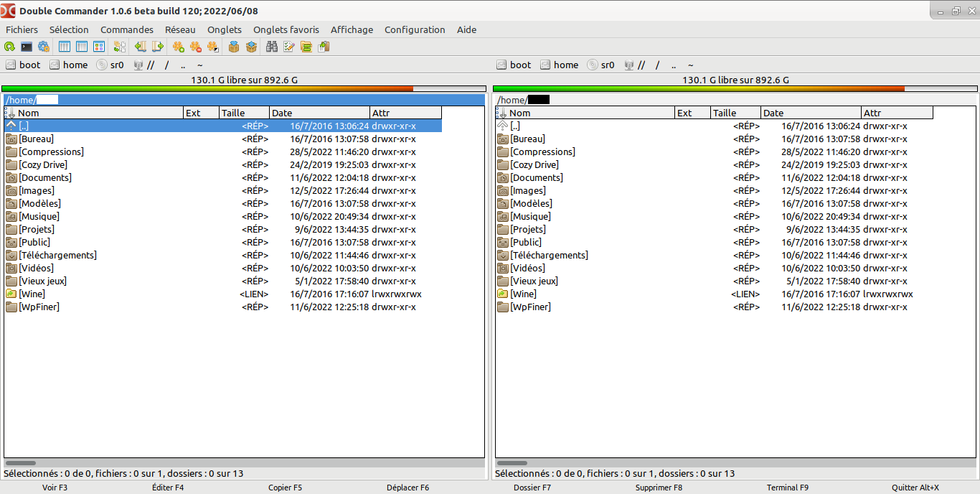Sort left panel by Nom column
Image resolution: width=980 pixels, height=494 pixels.
94,113
